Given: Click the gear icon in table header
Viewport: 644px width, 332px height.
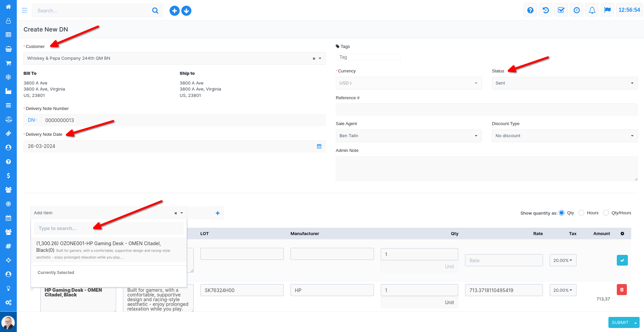Looking at the screenshot, I should pyautogui.click(x=622, y=234).
